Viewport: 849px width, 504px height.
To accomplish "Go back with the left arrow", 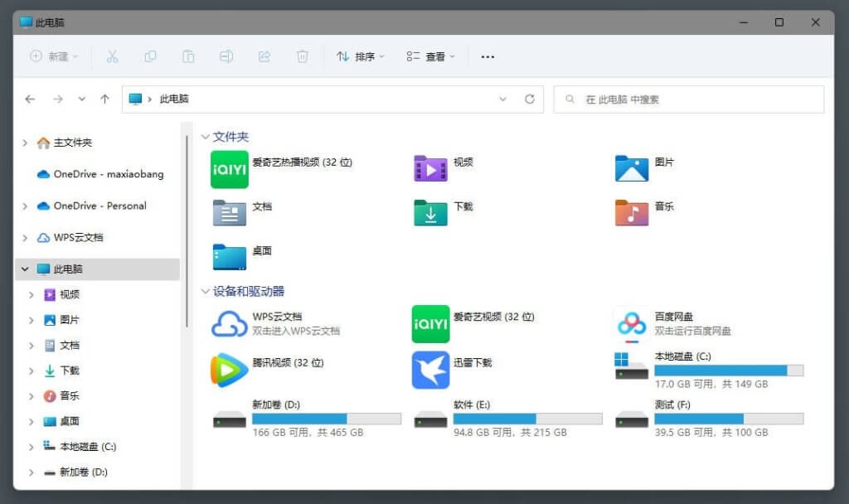I will (31, 99).
